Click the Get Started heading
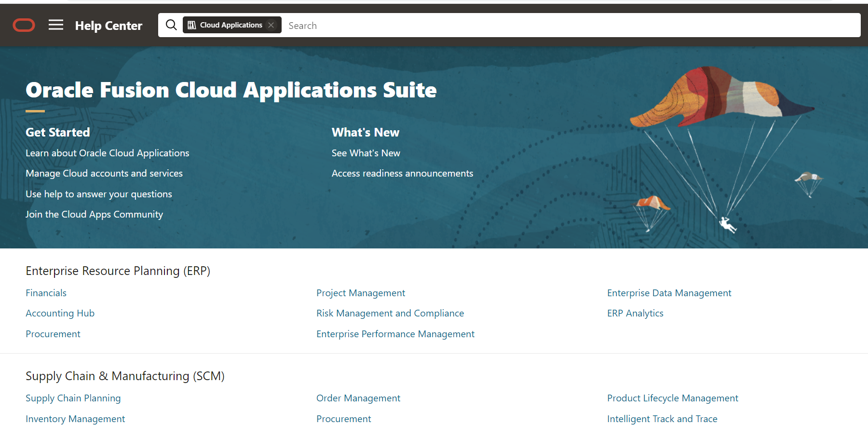This screenshot has height=425, width=868. [58, 132]
